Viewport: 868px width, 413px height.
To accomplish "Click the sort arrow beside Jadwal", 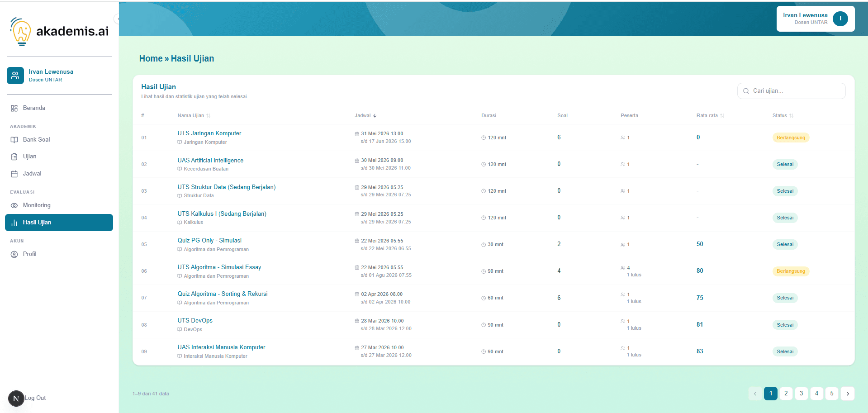I will point(375,116).
